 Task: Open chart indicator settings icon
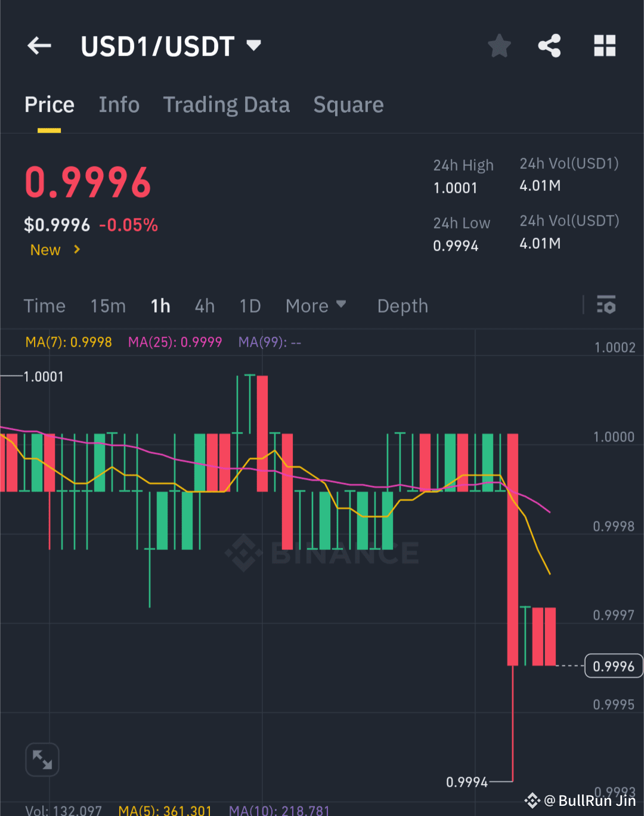[x=606, y=305]
